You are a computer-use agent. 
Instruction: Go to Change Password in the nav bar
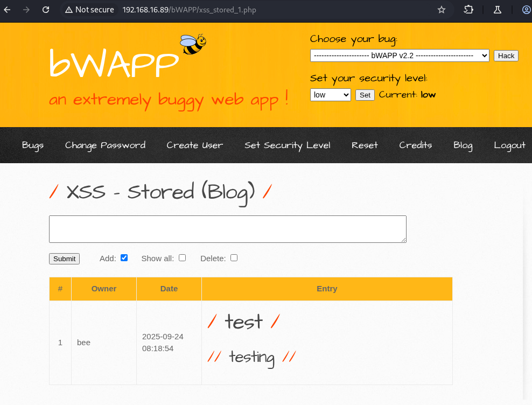(105, 145)
